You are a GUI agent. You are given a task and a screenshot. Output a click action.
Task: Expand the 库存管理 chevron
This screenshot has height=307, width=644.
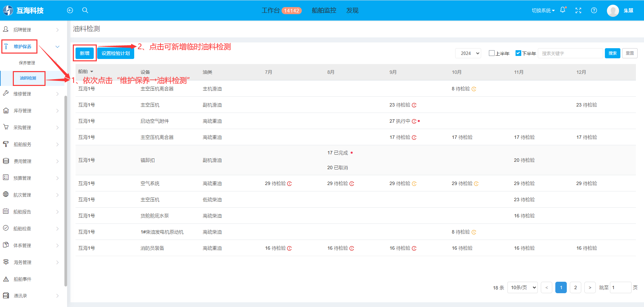[x=57, y=111]
